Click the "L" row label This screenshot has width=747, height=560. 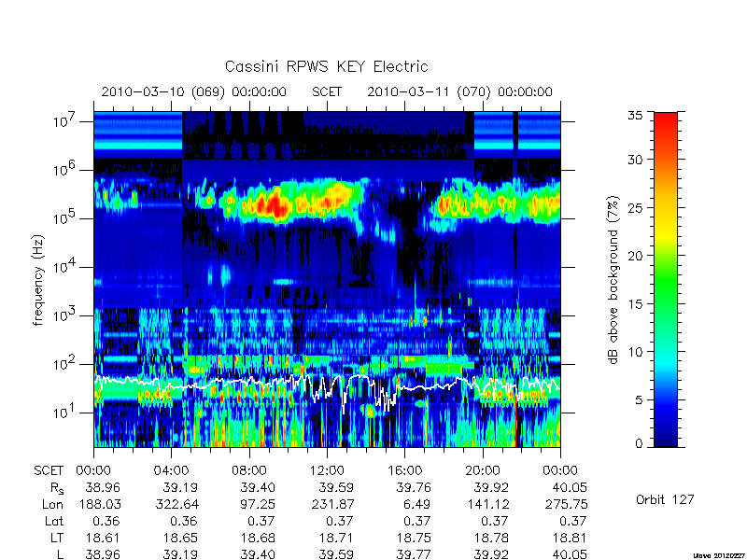(x=60, y=554)
